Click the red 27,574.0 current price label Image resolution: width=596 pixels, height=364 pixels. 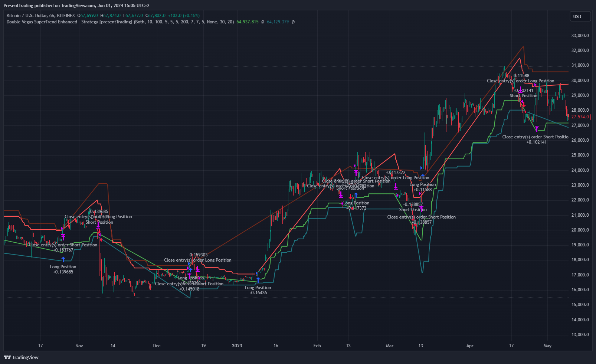[580, 117]
